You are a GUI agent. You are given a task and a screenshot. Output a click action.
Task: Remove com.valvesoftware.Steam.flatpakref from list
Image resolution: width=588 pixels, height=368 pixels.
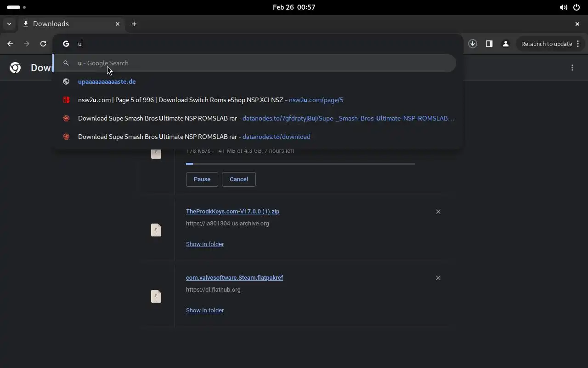(438, 278)
